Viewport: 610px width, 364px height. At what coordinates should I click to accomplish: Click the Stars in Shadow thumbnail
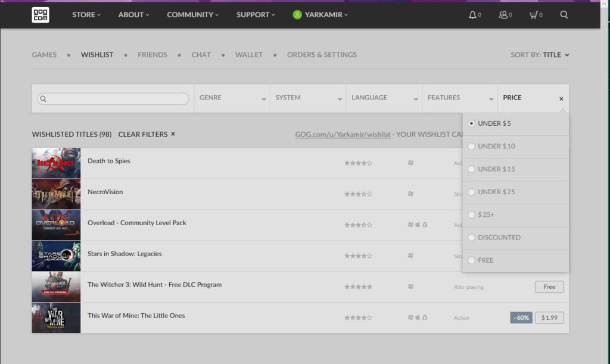point(56,256)
